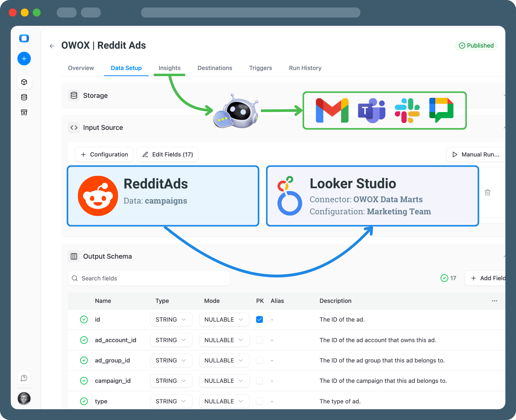Open the archive/export icon in left sidebar
This screenshot has height=420, width=516.
pos(24,112)
